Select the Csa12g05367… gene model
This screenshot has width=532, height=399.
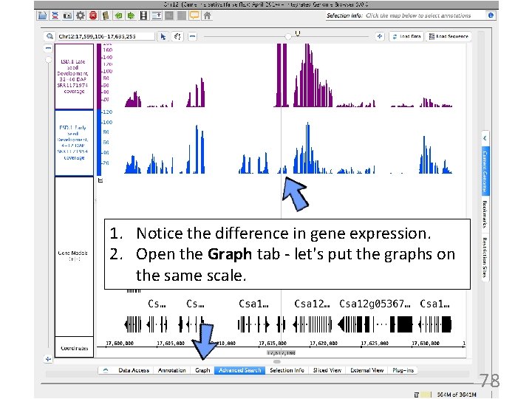tap(375, 324)
